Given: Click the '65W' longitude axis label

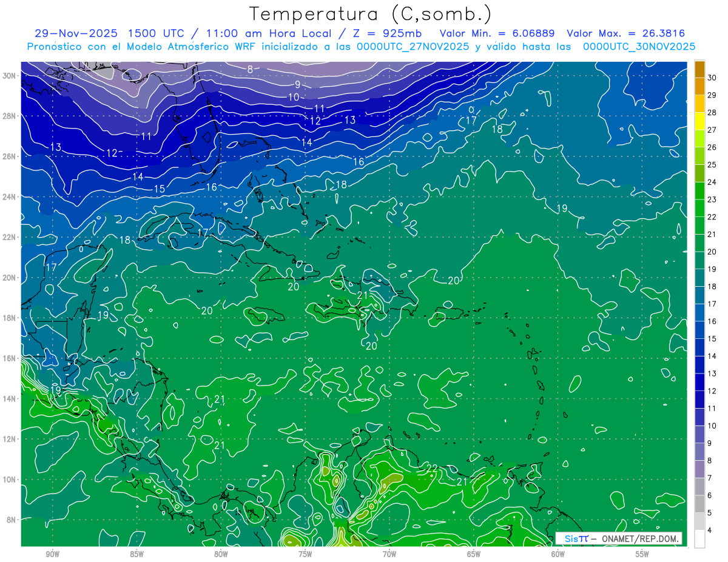Looking at the screenshot, I should pos(474,554).
